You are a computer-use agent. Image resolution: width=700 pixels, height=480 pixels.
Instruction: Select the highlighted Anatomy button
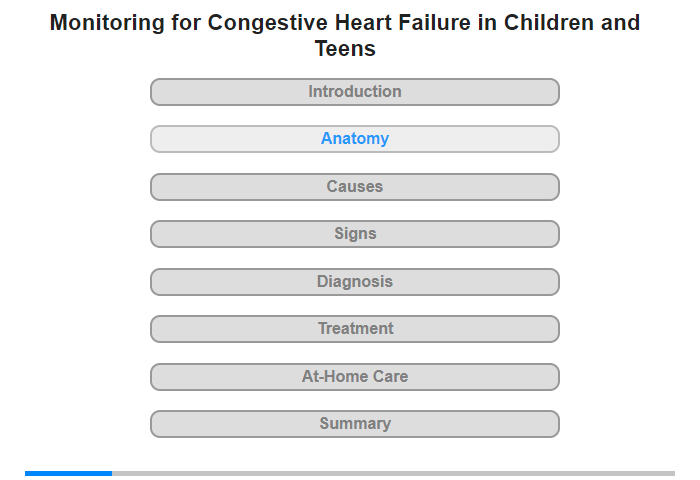coord(354,139)
